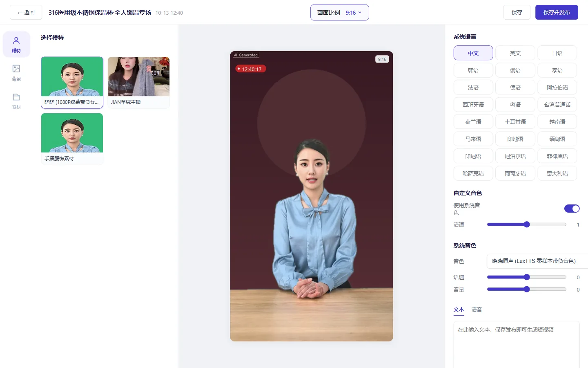This screenshot has height=368, width=588.
Task: Select the 西班牙语 language option
Action: coord(473,105)
